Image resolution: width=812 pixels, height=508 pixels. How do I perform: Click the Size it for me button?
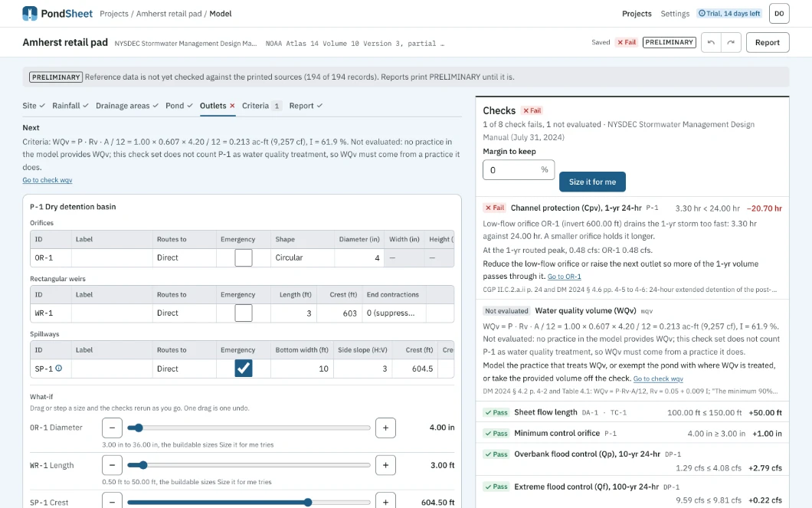[592, 182]
